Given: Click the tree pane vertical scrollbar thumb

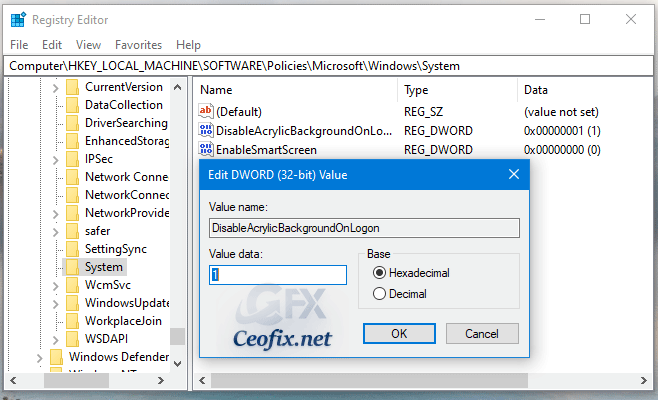Looking at the screenshot, I should coord(178,336).
